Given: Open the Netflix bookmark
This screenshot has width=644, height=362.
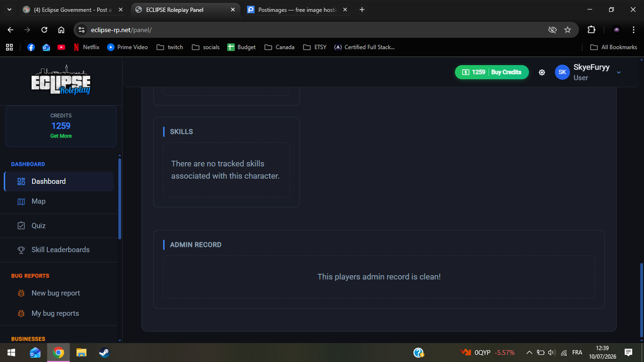Looking at the screenshot, I should tap(86, 47).
